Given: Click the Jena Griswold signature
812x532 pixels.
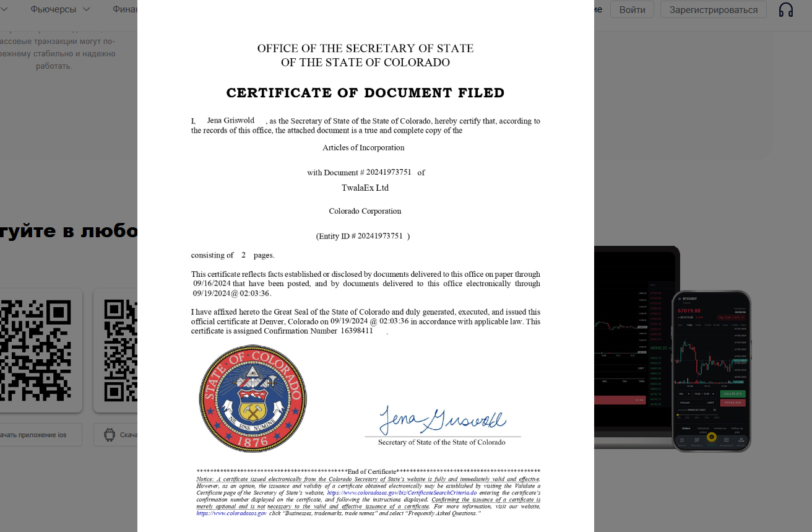Looking at the screenshot, I should tap(442, 420).
